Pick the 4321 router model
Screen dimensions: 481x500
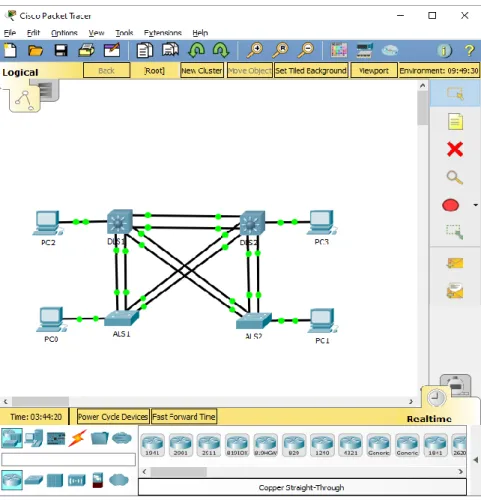(x=350, y=445)
